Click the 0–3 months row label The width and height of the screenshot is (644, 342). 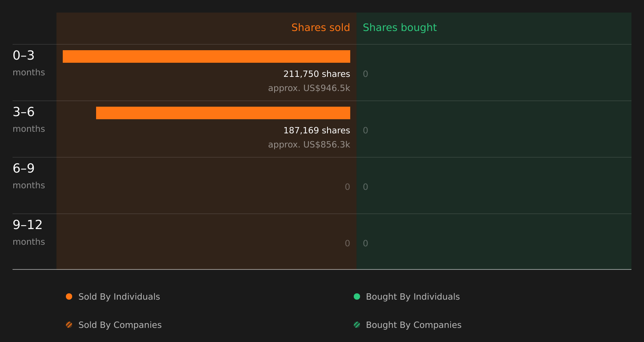[x=29, y=63]
